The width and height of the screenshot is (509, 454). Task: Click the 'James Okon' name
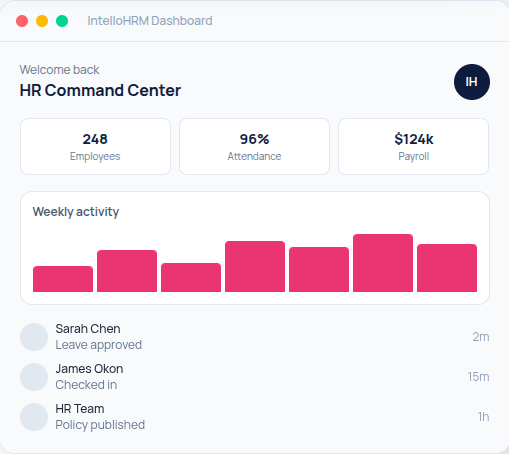click(x=89, y=369)
